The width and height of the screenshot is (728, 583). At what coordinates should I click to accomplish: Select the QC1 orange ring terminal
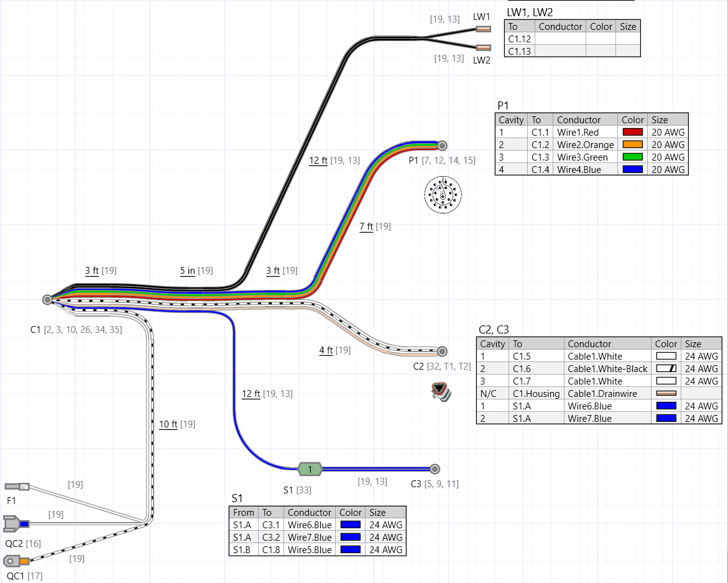16,561
